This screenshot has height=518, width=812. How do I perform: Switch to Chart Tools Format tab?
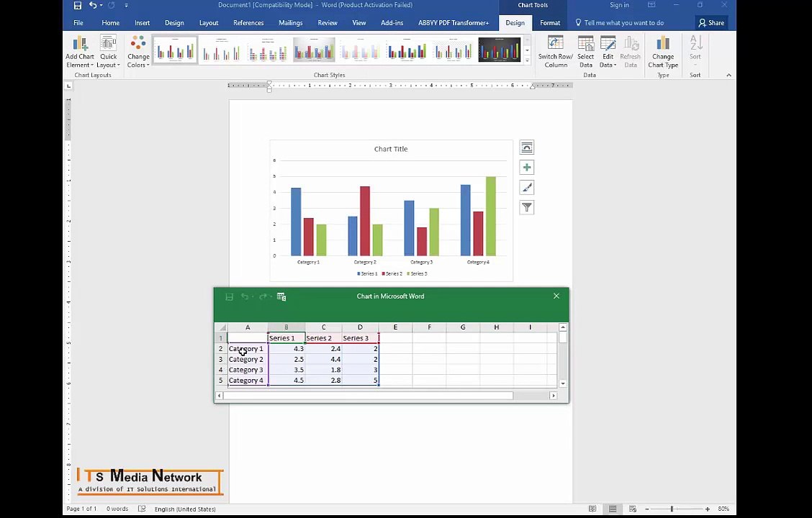coord(550,23)
